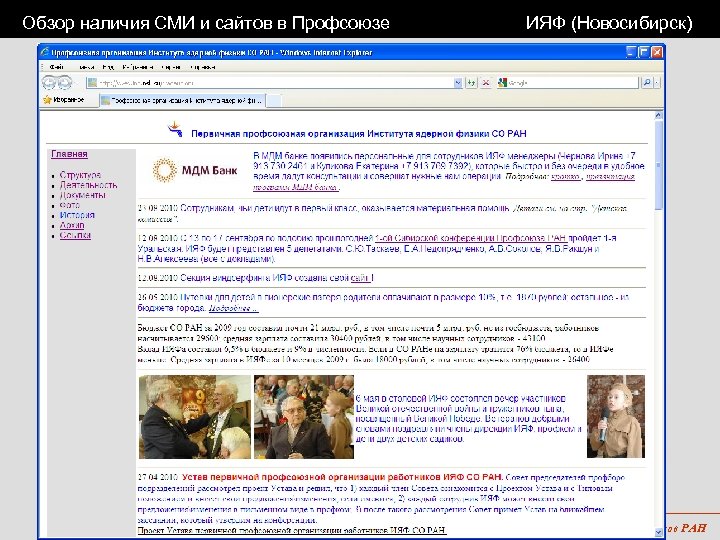Refresh the page using the green arrows icon

tap(471, 83)
